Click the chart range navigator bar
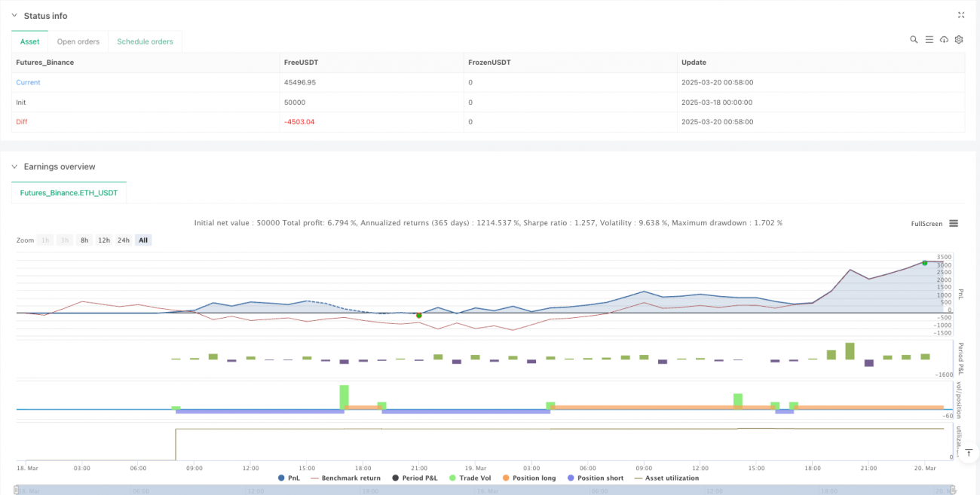The height and width of the screenshot is (495, 980). [x=482, y=490]
